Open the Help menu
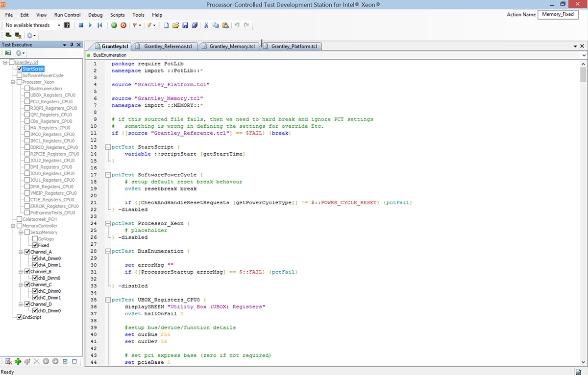The width and height of the screenshot is (588, 375). pyautogui.click(x=157, y=15)
